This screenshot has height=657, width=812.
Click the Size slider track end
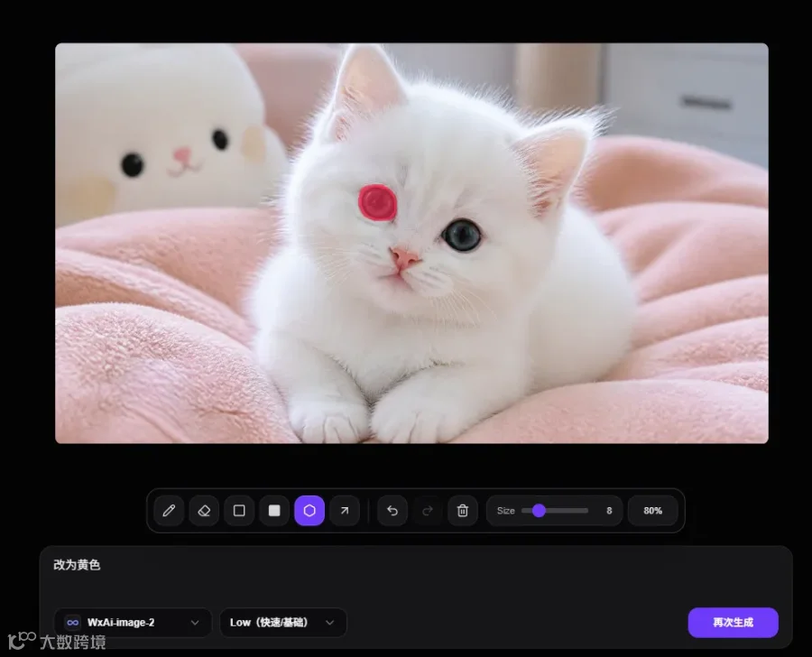pos(586,511)
